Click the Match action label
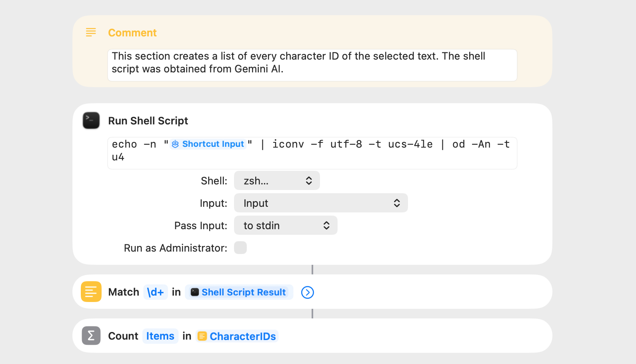Viewport: 636px width, 364px height. coord(124,292)
